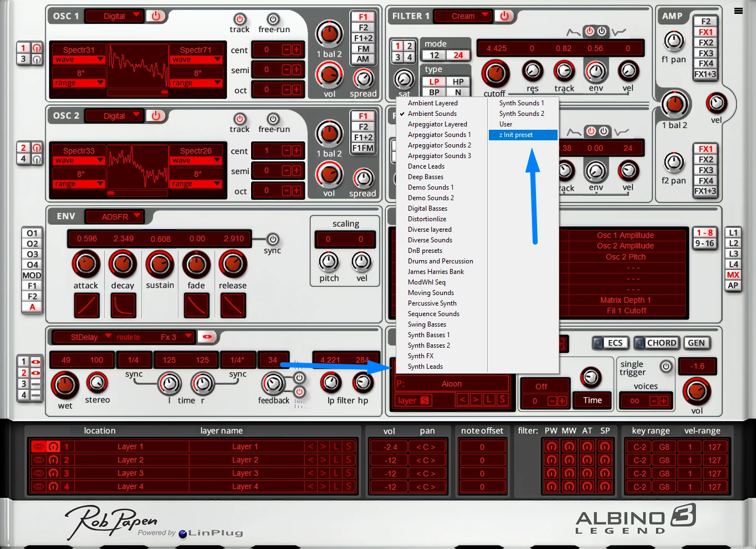Toggle OSC 1 track button
Image resolution: width=756 pixels, height=549 pixels.
(x=239, y=19)
